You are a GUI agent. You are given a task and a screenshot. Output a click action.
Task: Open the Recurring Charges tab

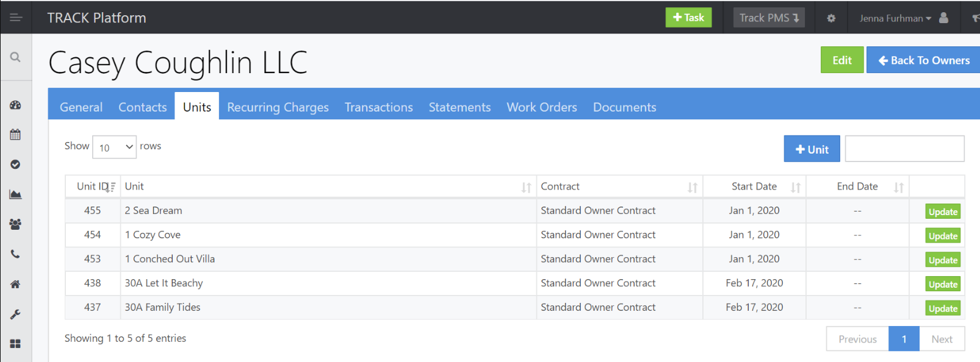278,107
